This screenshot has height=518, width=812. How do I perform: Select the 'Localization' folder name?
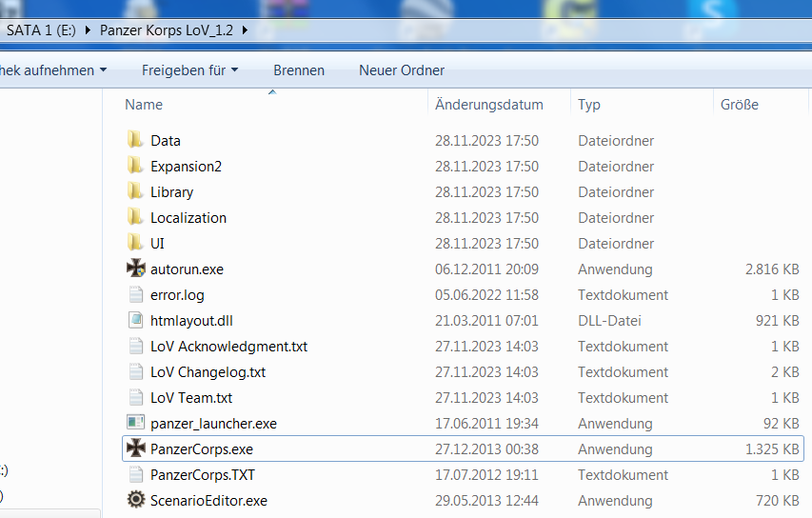pos(188,218)
